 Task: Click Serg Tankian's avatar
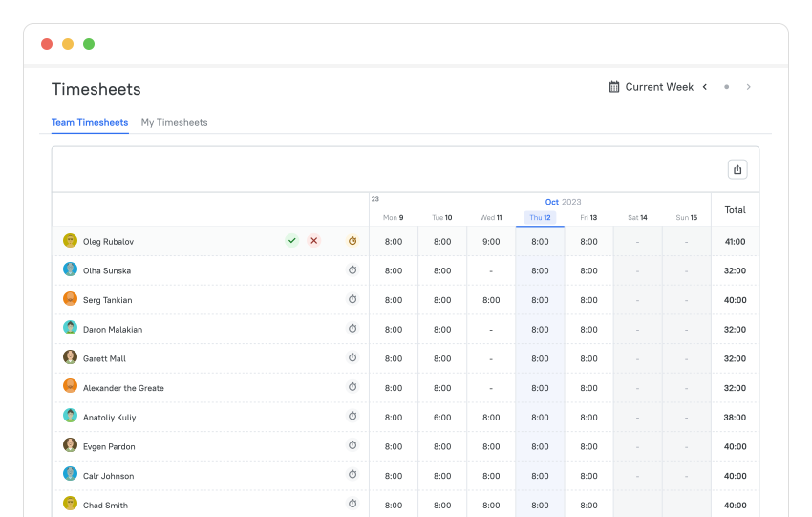click(x=70, y=299)
